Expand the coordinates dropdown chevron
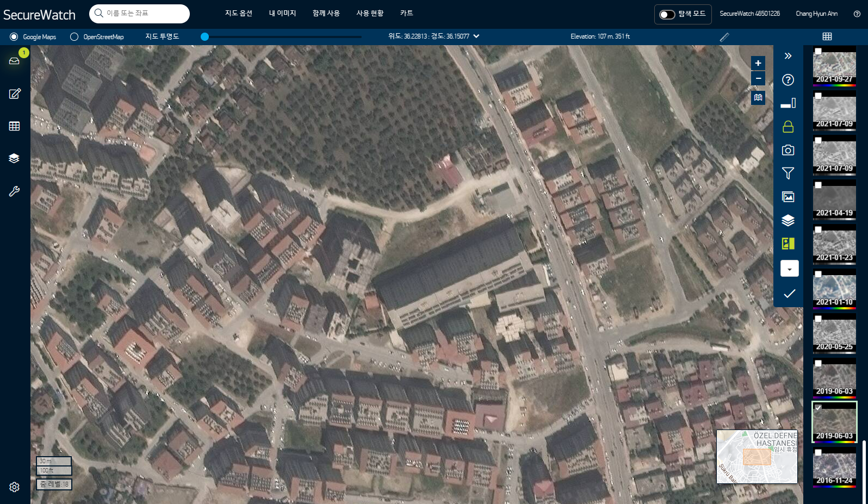 click(476, 36)
